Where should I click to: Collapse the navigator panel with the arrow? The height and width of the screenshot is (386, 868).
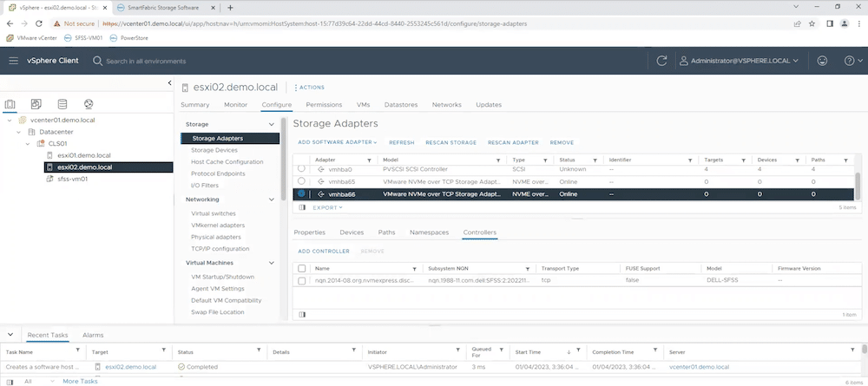click(169, 83)
